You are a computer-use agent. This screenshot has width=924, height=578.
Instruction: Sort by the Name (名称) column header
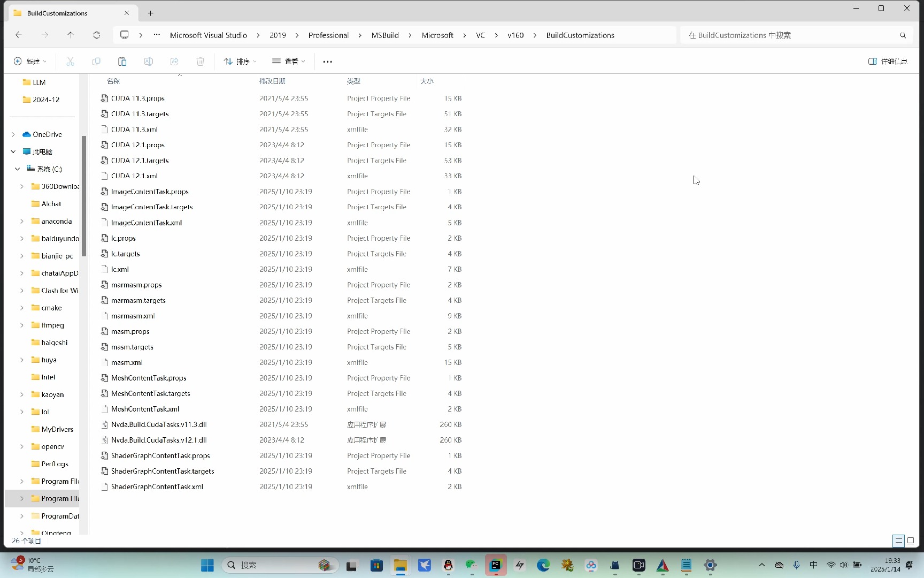113,81
